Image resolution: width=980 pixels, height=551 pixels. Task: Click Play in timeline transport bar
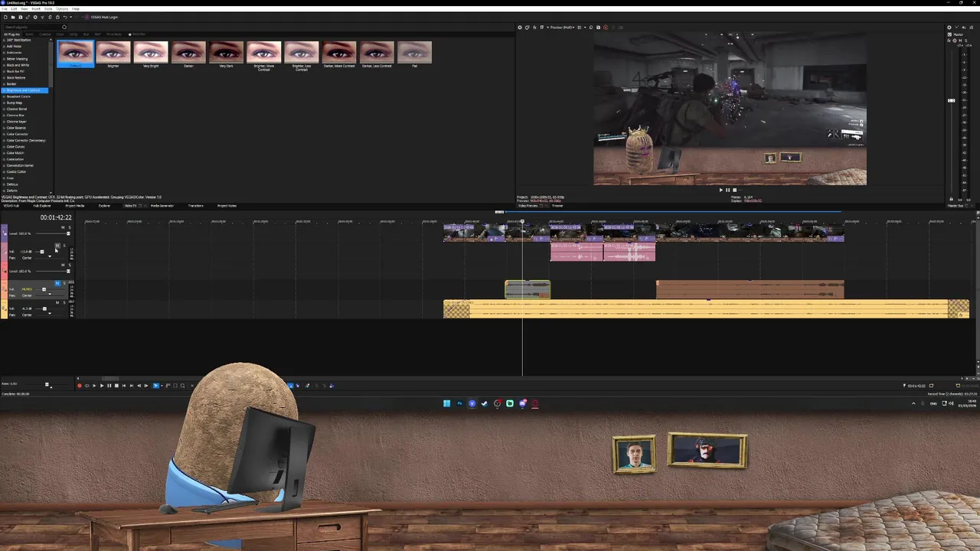point(102,386)
